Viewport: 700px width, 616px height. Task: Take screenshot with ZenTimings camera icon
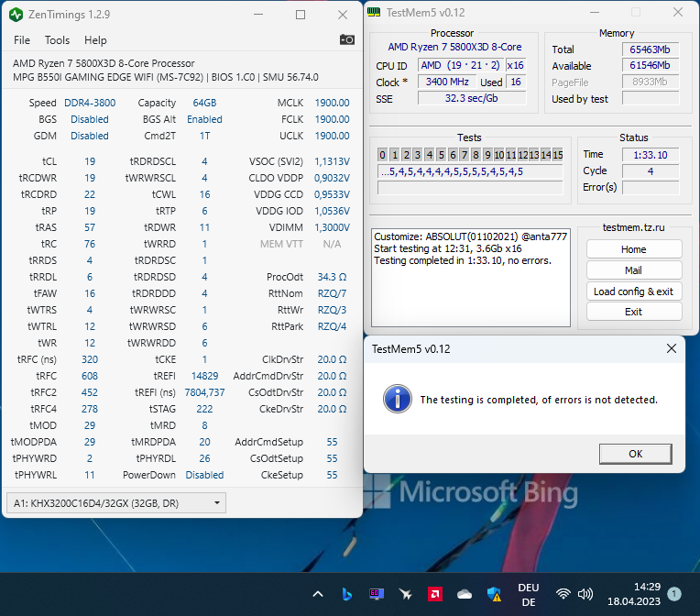pyautogui.click(x=347, y=39)
